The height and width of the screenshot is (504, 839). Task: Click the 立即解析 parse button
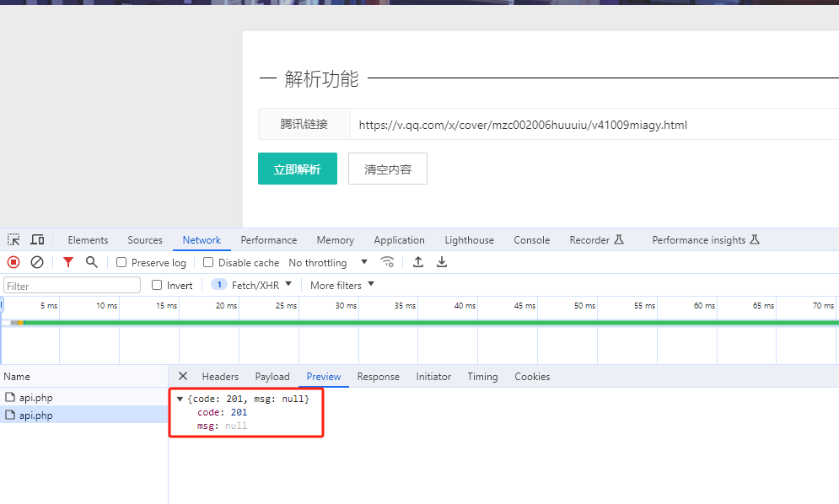pyautogui.click(x=298, y=169)
